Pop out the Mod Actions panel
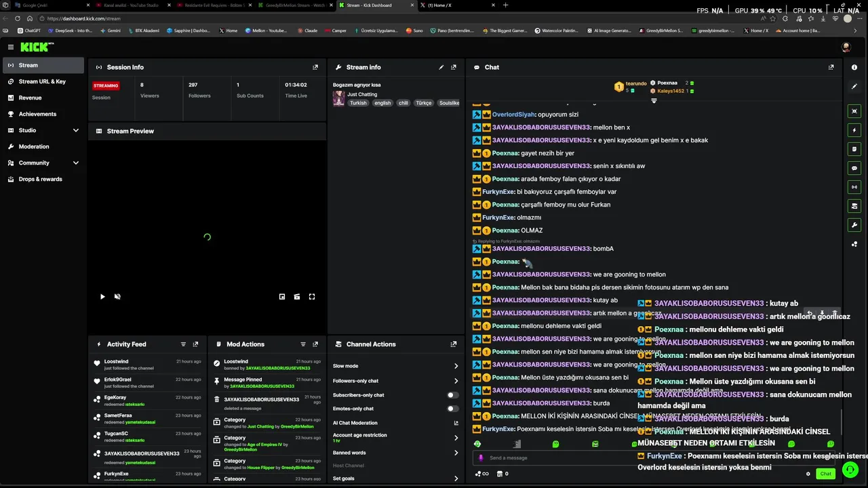 (315, 344)
